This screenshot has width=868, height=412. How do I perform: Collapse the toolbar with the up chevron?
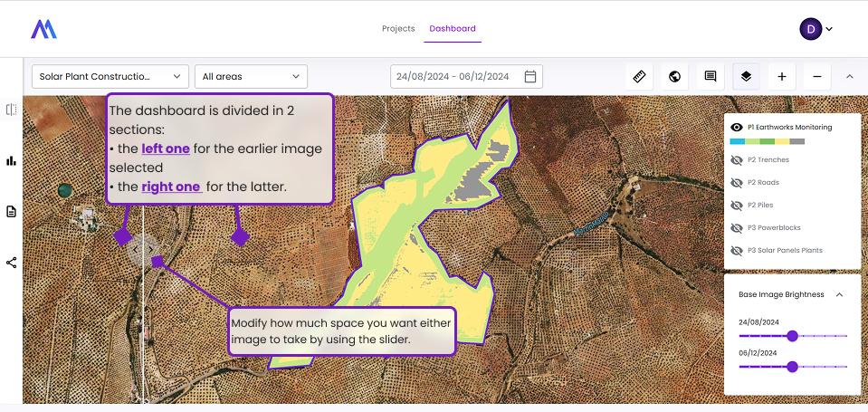pos(850,76)
